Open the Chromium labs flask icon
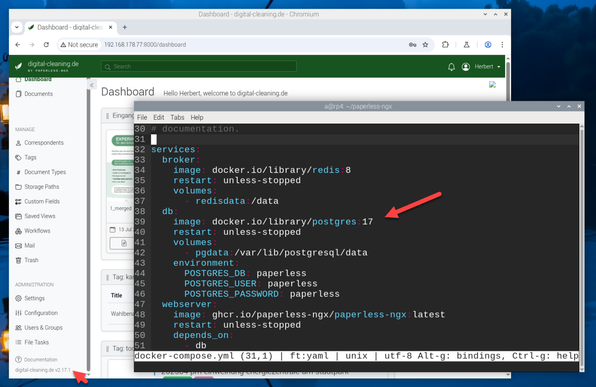The height and width of the screenshot is (387, 596). (466, 45)
